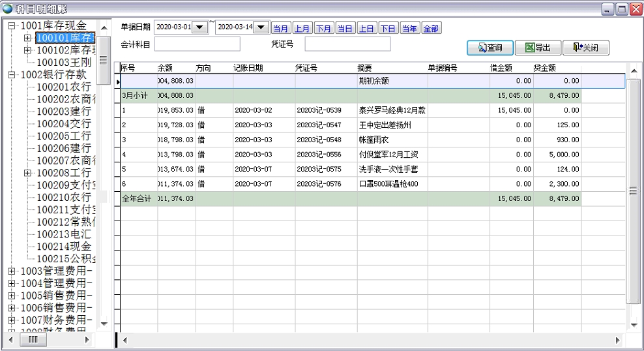Select the 当年 date shortcut
644x351 pixels.
coord(409,28)
